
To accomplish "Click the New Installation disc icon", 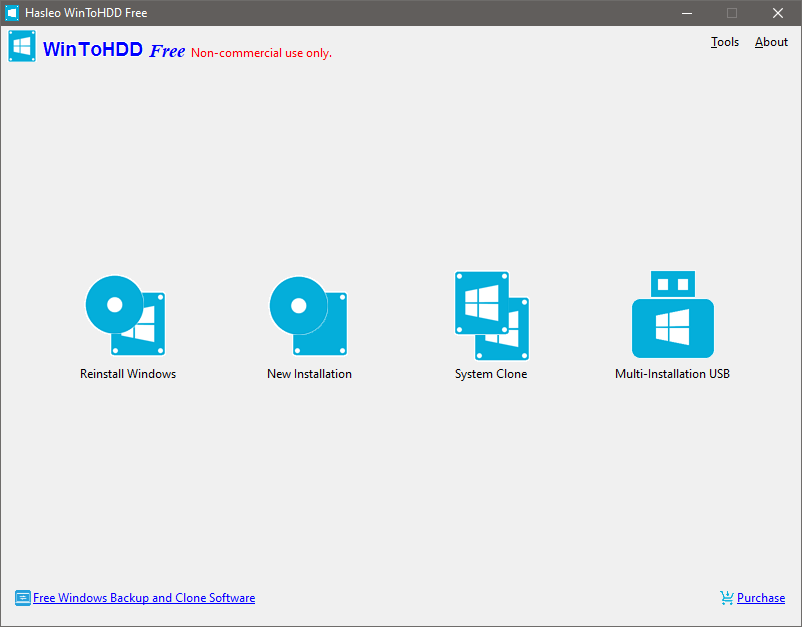I will pos(308,316).
